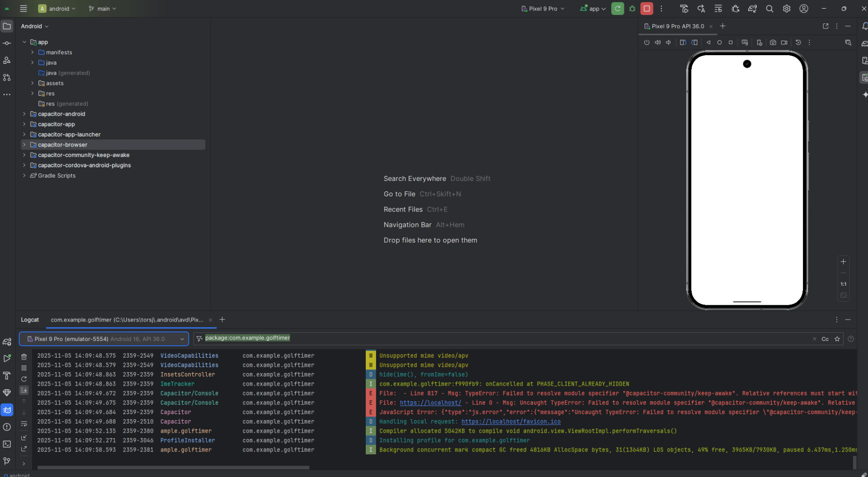Click the emulator zoom-in plus button
868x477 pixels.
tap(843, 262)
